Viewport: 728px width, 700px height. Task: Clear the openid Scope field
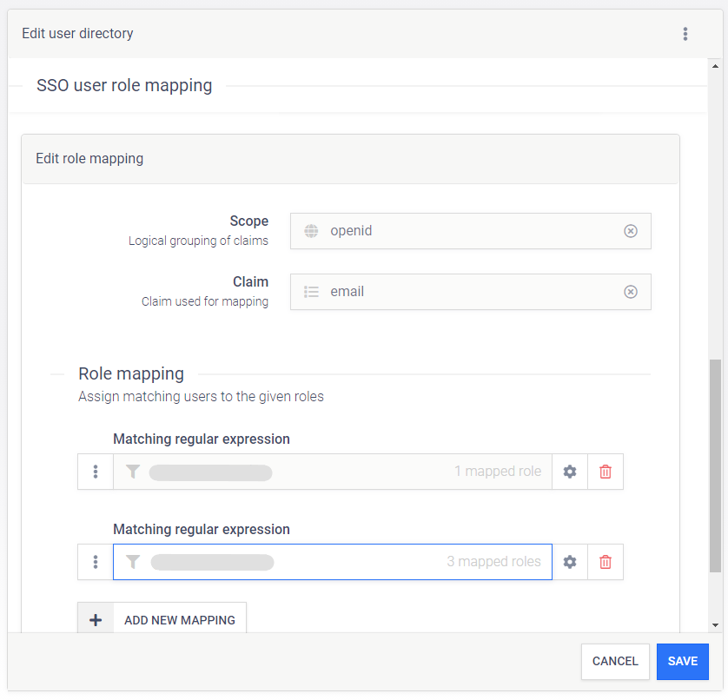631,231
